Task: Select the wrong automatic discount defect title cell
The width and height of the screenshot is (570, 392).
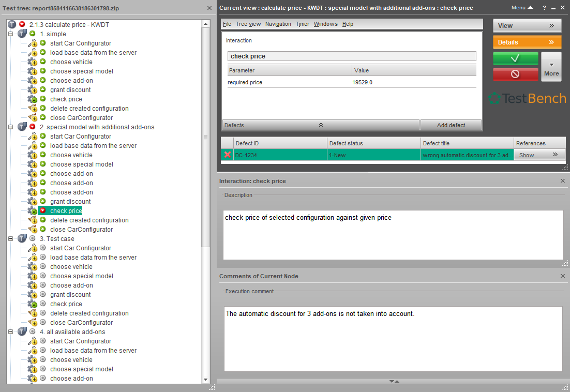Action: tap(467, 155)
